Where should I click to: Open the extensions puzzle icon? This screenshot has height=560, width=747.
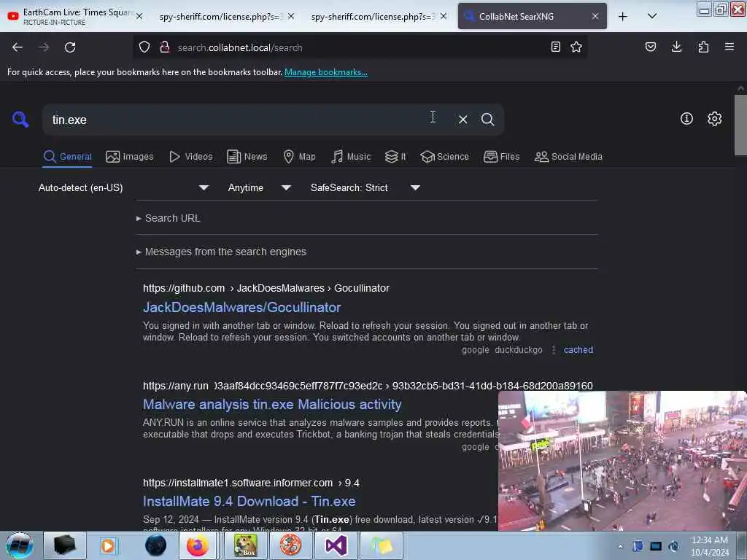(x=703, y=47)
